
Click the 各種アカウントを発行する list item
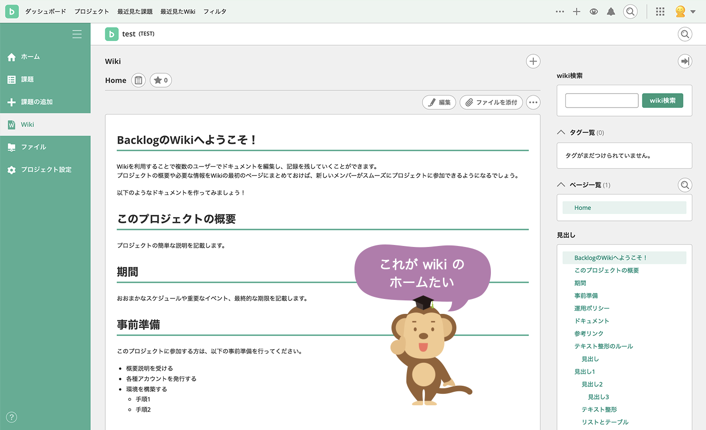pyautogui.click(x=161, y=379)
